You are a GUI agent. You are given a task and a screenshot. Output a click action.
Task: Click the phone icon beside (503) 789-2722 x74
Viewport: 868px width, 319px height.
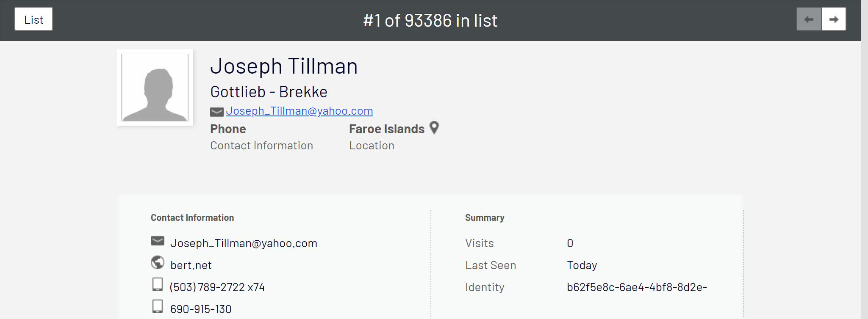158,284
